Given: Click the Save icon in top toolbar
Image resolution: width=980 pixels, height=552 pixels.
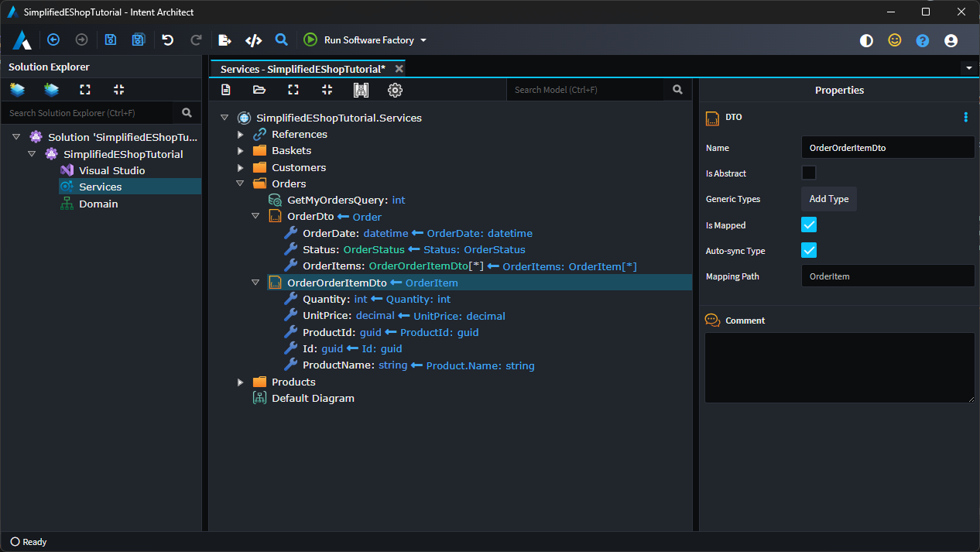Looking at the screenshot, I should click(111, 39).
